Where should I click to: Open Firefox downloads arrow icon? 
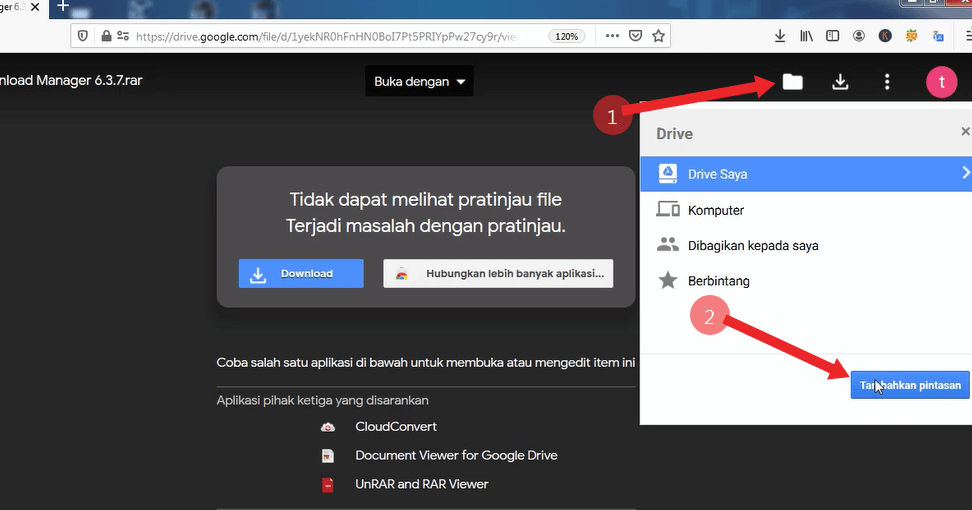click(x=780, y=36)
